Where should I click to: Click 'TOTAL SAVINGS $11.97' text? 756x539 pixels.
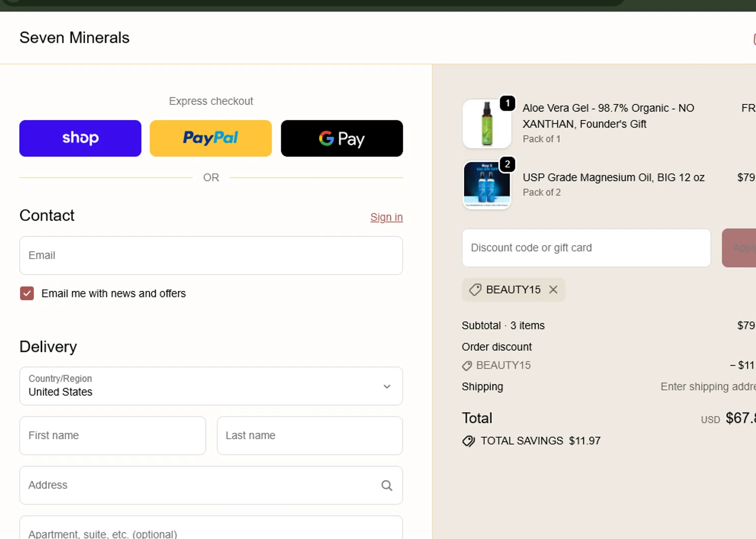(540, 441)
